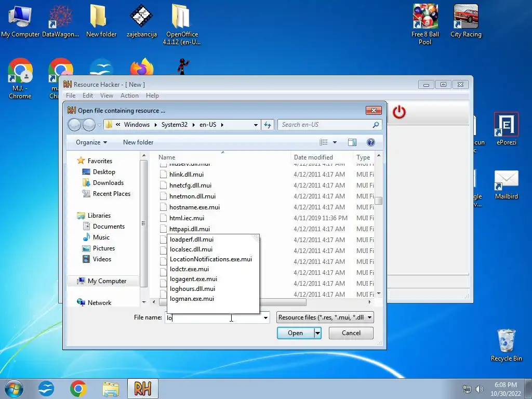Expand the en-US breadcrumb arrow
This screenshot has height=399, width=532.
coord(222,125)
